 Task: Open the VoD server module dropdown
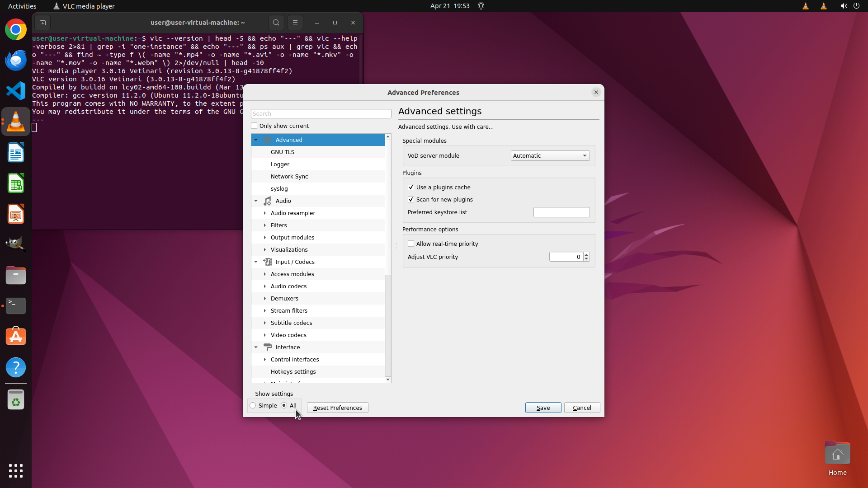pyautogui.click(x=550, y=156)
